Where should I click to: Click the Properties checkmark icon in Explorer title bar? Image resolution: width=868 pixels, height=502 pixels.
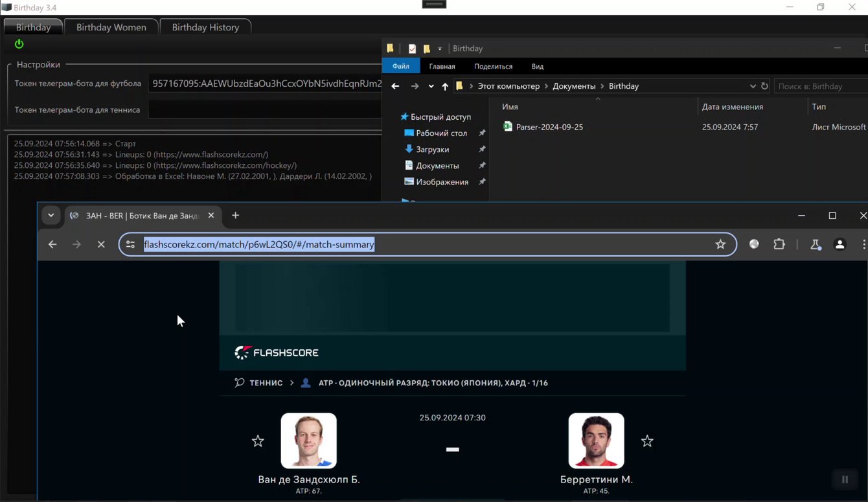click(x=412, y=49)
